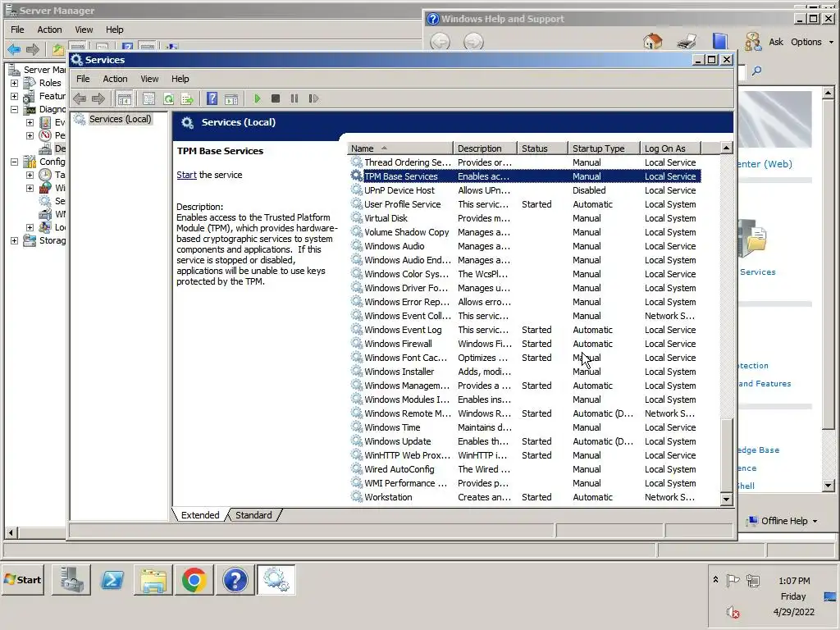Collapse the Configuration tree node
Image resolution: width=840 pixels, height=630 pixels.
[x=15, y=162]
